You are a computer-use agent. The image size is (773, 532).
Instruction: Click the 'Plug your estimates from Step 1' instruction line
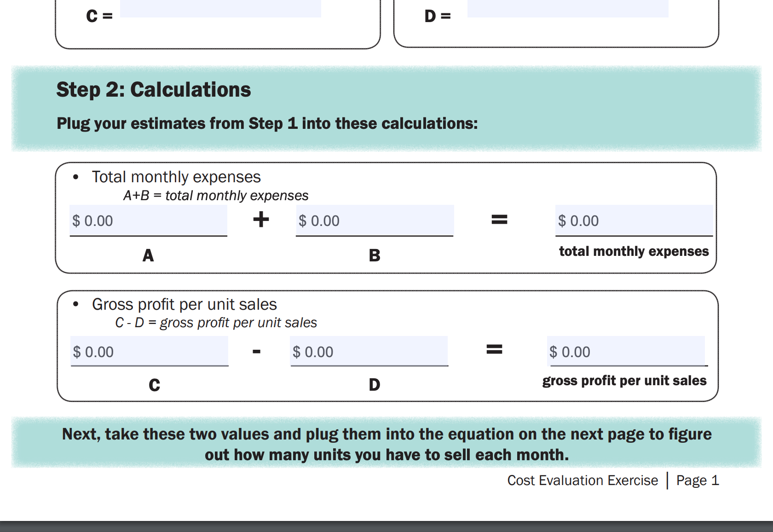coord(267,123)
